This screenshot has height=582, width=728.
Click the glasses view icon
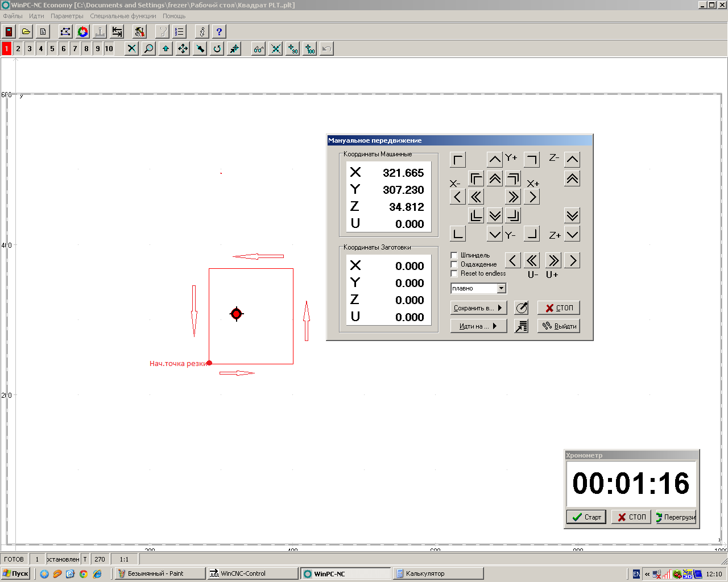(x=258, y=49)
